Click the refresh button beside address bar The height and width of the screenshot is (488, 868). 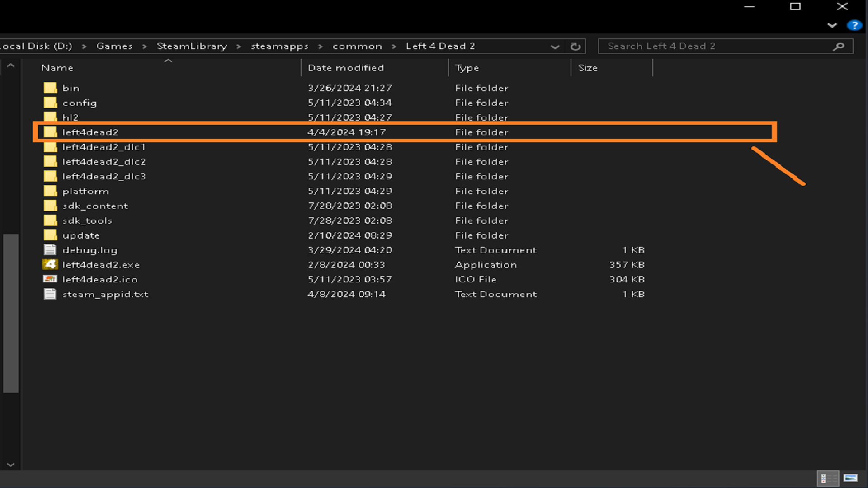(x=576, y=47)
